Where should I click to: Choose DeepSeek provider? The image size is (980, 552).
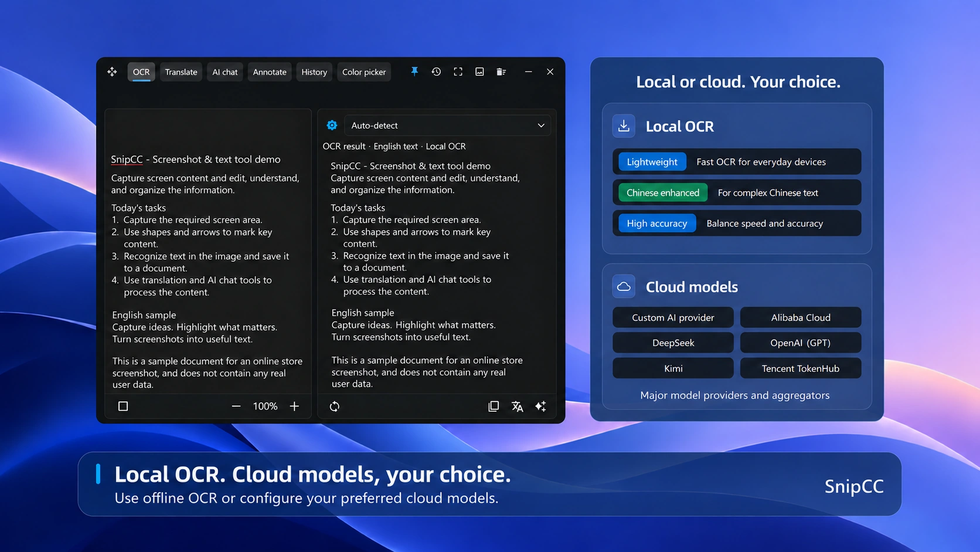(x=673, y=343)
